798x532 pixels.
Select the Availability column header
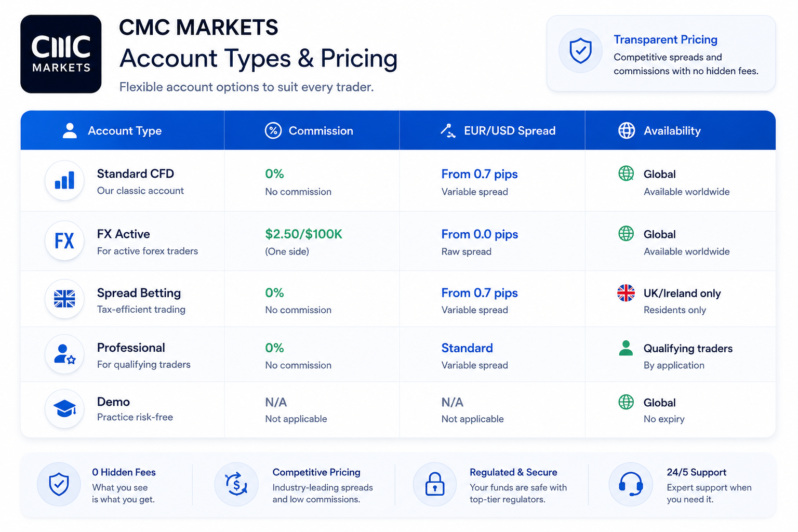(680, 130)
